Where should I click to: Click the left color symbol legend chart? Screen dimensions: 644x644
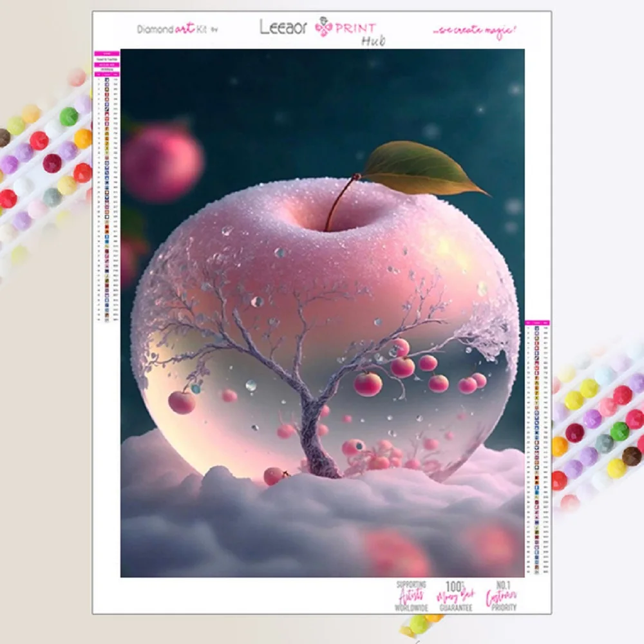tap(107, 186)
